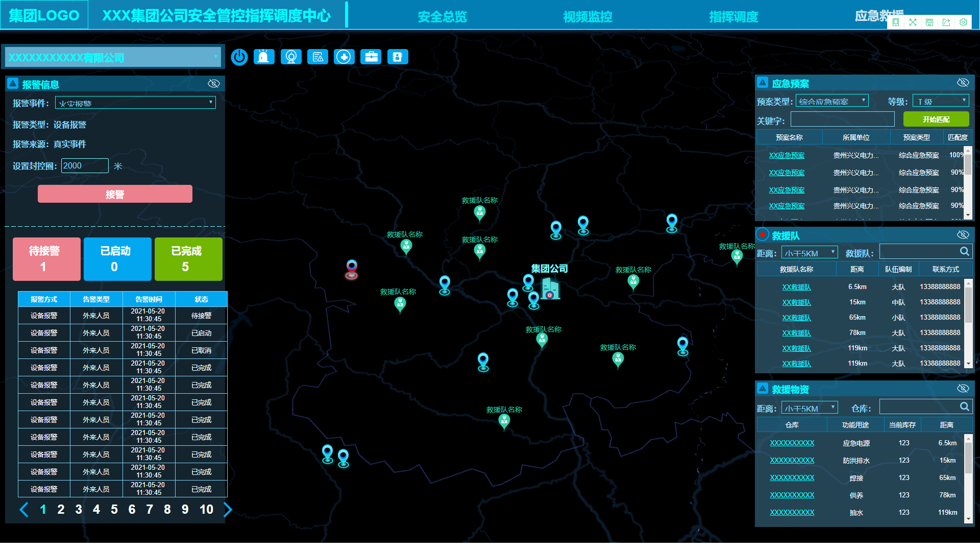This screenshot has height=551, width=980.
Task: Click the green tablet device icon
Action: coord(896,22)
